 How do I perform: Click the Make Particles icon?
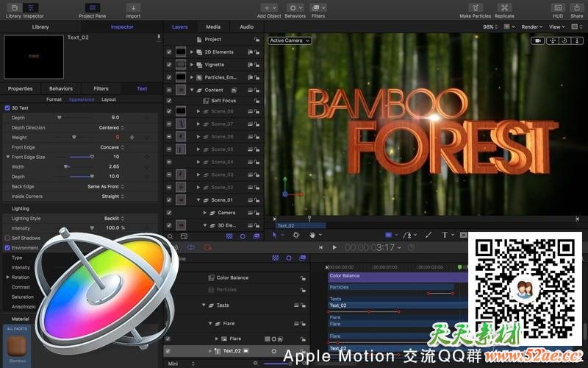tap(476, 7)
